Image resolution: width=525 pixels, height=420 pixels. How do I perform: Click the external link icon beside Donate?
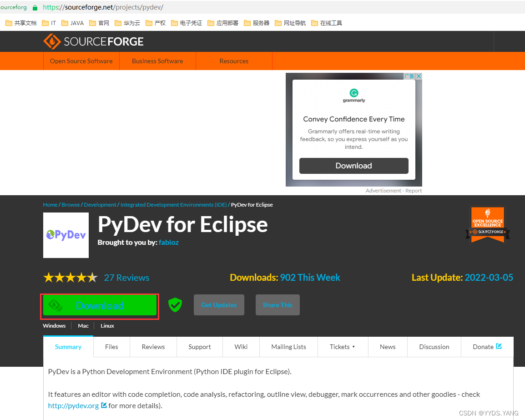(x=499, y=346)
